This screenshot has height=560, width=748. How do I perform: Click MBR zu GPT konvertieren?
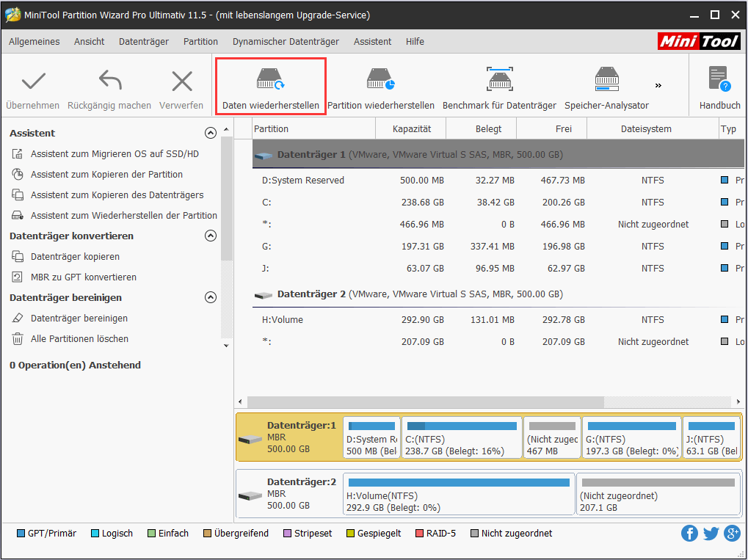pos(84,277)
